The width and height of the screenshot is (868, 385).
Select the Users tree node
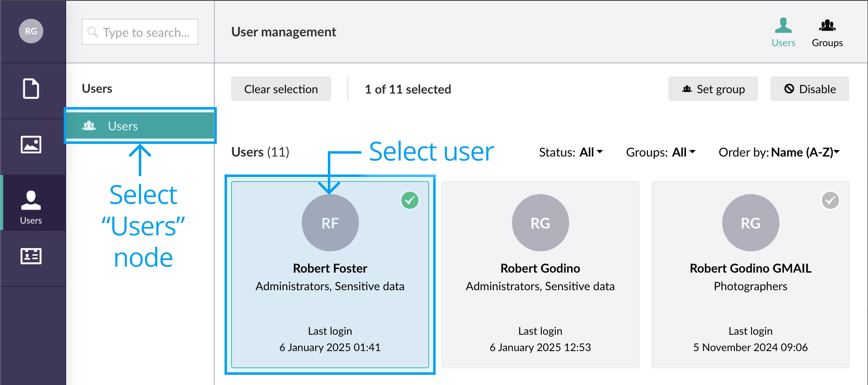click(x=140, y=126)
